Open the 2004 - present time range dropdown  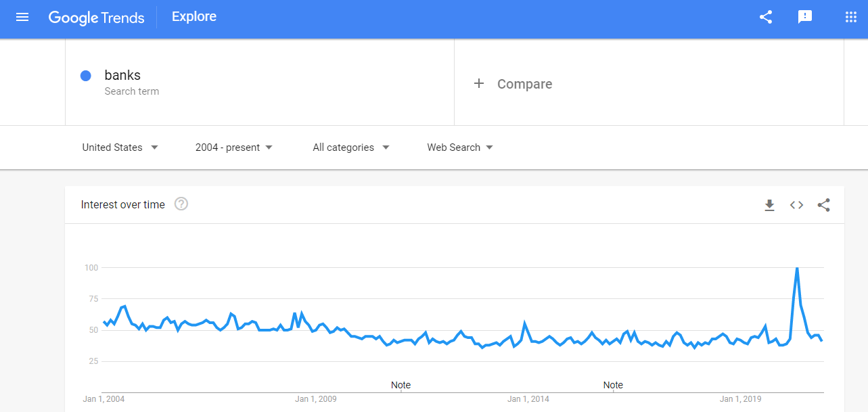(234, 147)
